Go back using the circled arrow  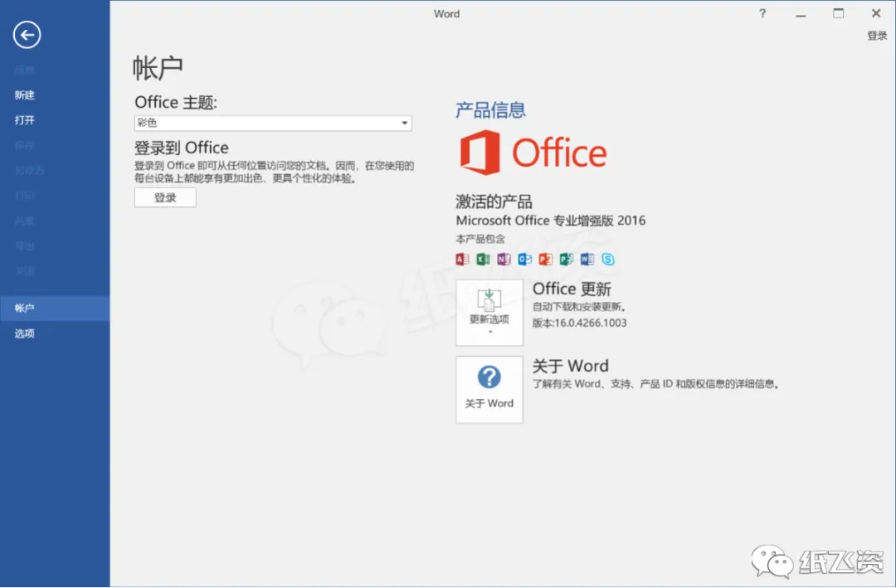tap(27, 35)
